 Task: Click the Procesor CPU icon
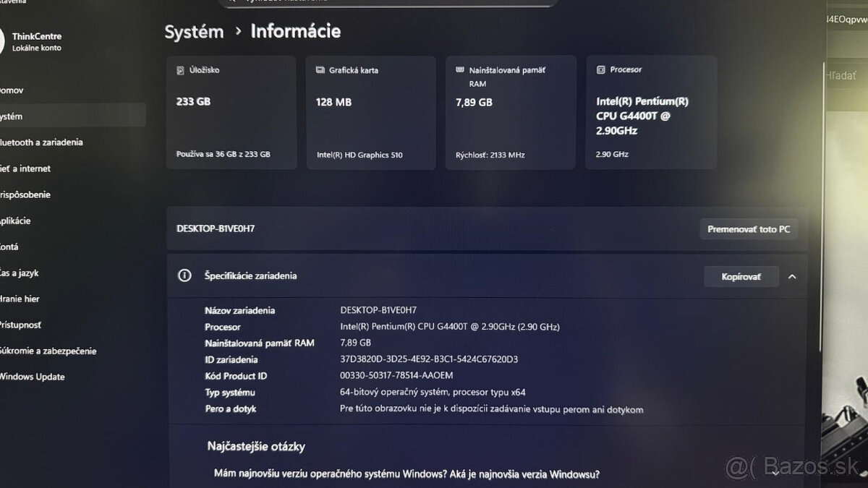click(x=600, y=69)
